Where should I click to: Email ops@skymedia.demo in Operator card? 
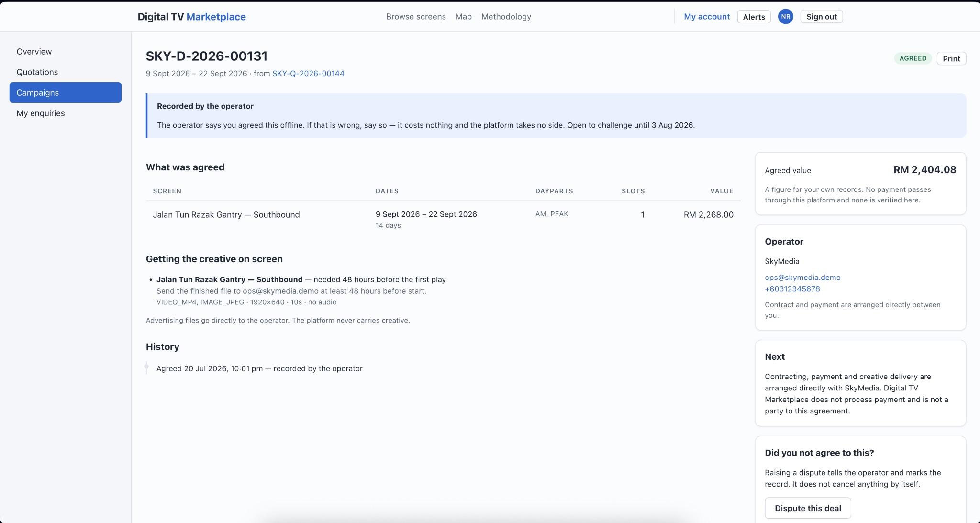point(802,278)
